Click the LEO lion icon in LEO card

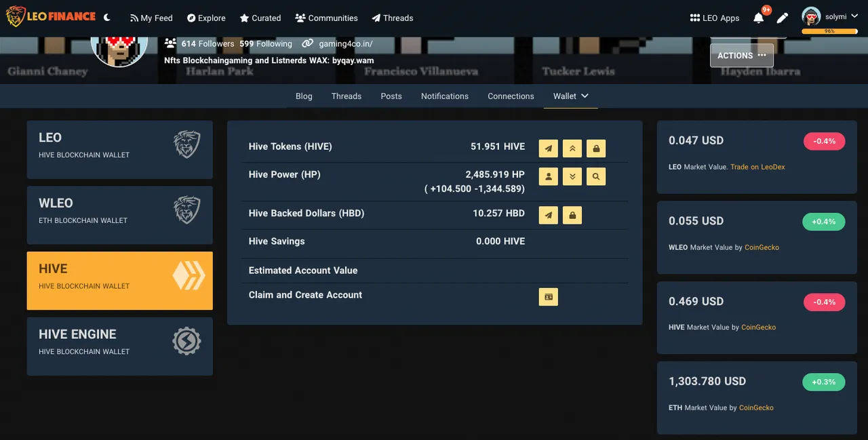click(x=186, y=144)
